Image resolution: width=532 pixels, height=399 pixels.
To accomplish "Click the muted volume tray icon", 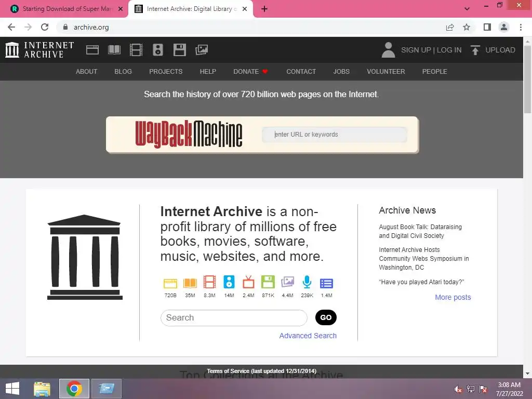I will point(458,389).
